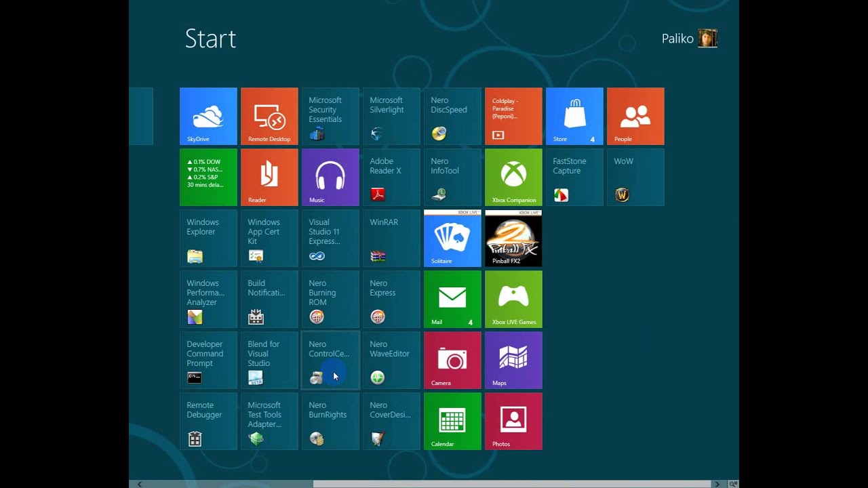Open WinRAR tile
Viewport: 868px width, 488px height.
pos(391,238)
